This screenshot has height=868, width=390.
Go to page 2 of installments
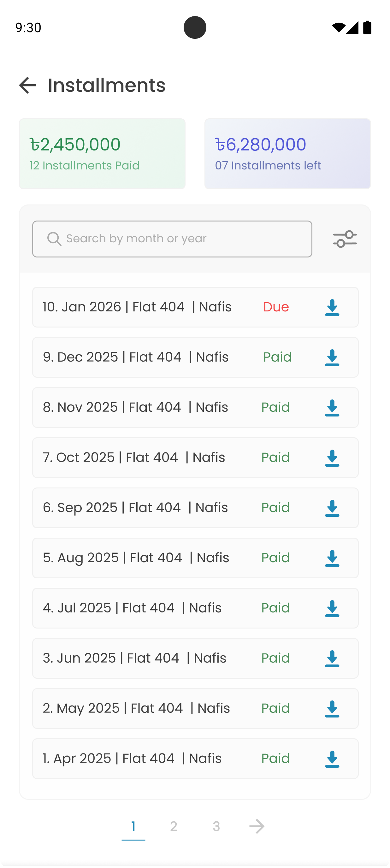click(x=174, y=826)
